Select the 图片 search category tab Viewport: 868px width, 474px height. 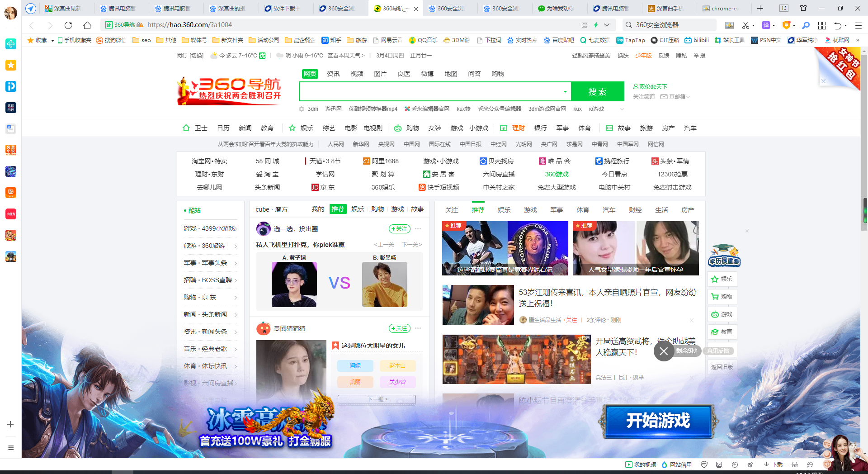380,74
